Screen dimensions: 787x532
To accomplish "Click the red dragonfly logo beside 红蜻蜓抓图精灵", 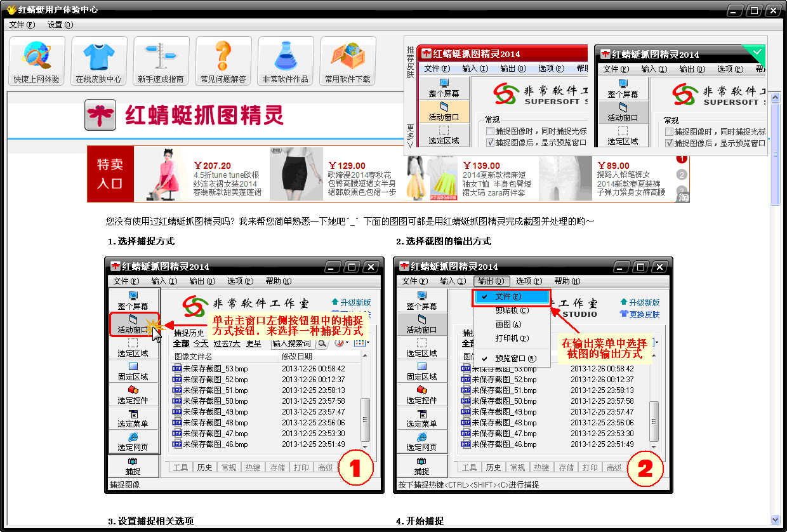I will [x=100, y=115].
